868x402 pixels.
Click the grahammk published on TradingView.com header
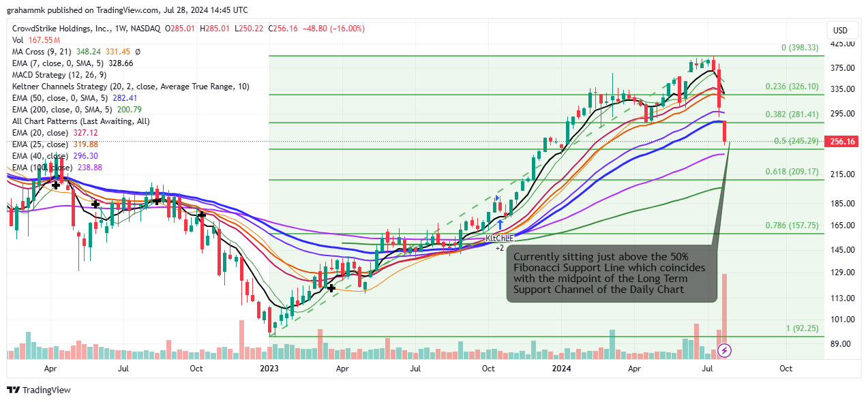pos(128,10)
